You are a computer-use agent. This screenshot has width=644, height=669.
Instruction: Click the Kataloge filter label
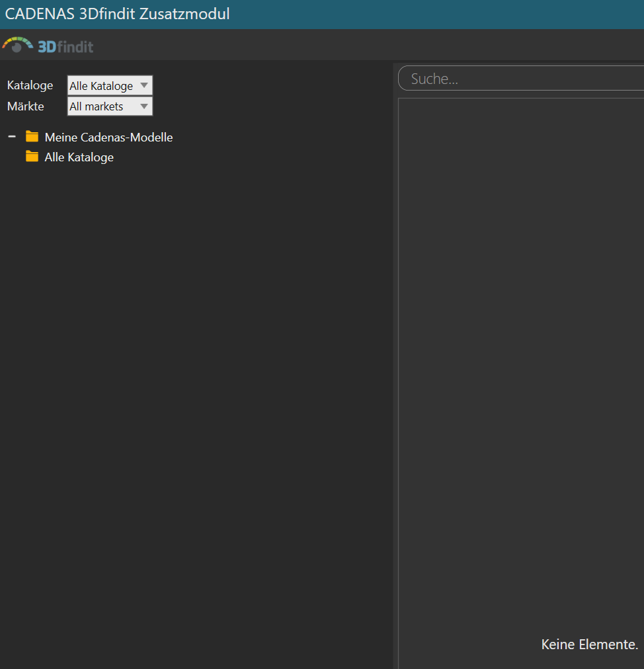click(x=30, y=85)
